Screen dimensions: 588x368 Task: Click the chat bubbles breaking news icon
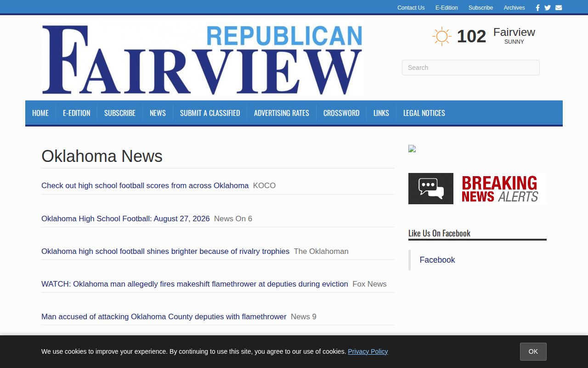(x=431, y=189)
